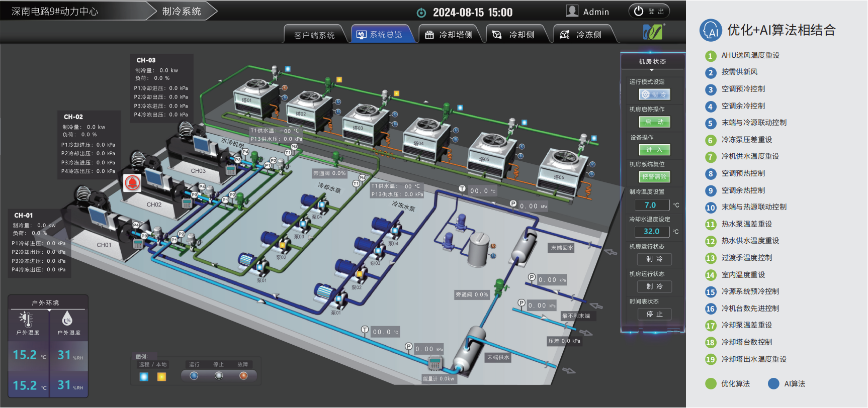Click the 户外温度 thermometer icon
Viewport: 868px width, 408px height.
click(27, 319)
